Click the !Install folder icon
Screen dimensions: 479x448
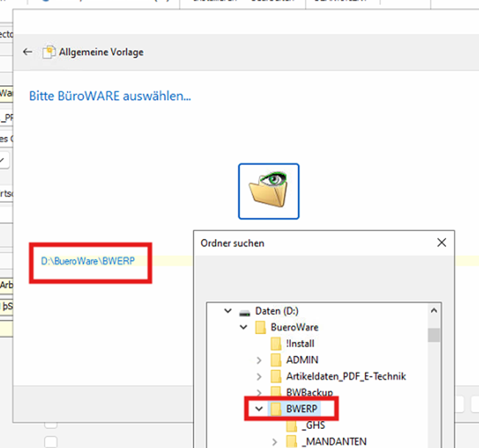tap(276, 344)
